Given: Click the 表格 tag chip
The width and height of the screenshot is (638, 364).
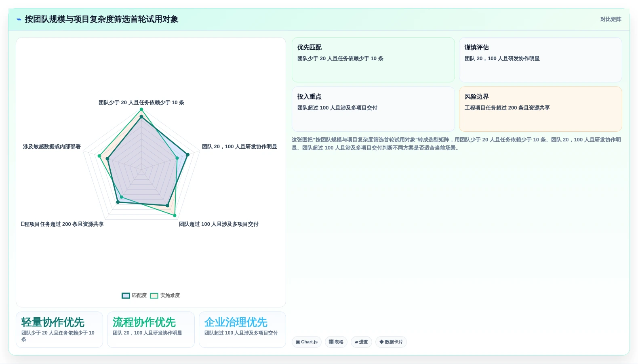Looking at the screenshot, I should click(x=336, y=342).
